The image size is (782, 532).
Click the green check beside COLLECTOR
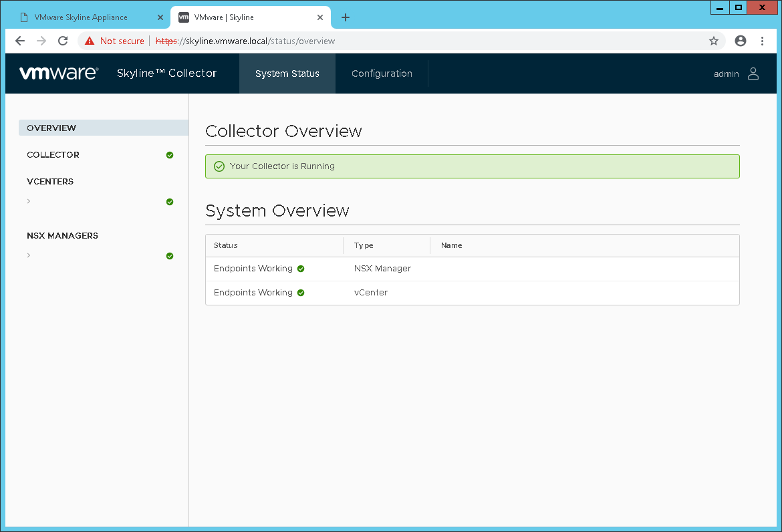170,155
